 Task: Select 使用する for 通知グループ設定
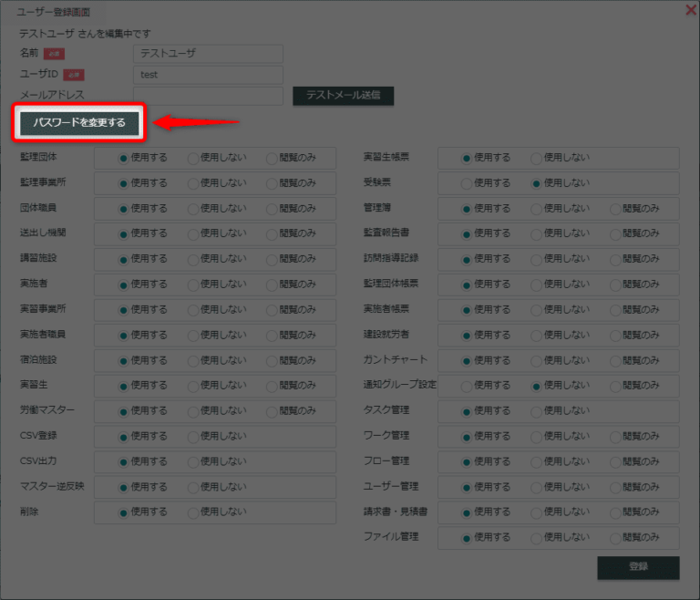pyautogui.click(x=467, y=386)
